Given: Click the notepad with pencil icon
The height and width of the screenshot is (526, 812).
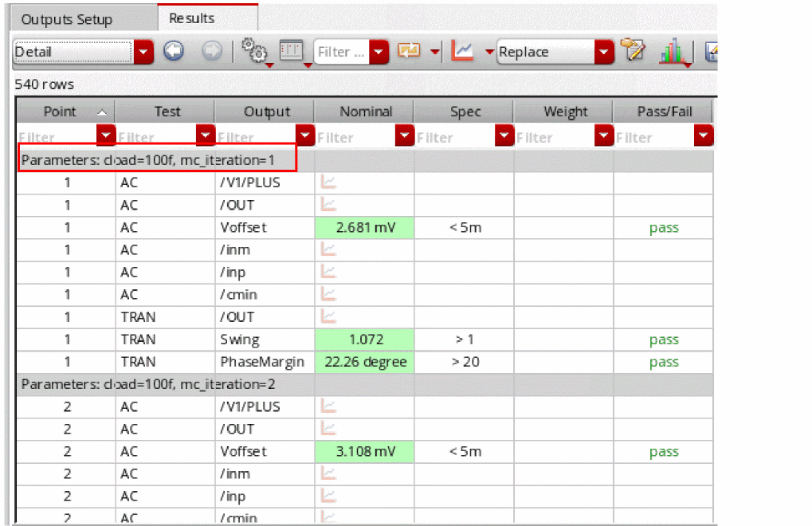Looking at the screenshot, I should point(634,52).
